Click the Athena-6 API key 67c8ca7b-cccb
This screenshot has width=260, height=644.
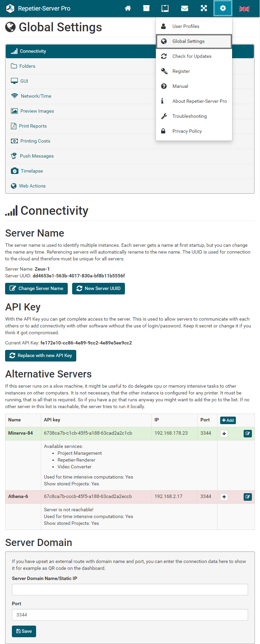point(88,496)
